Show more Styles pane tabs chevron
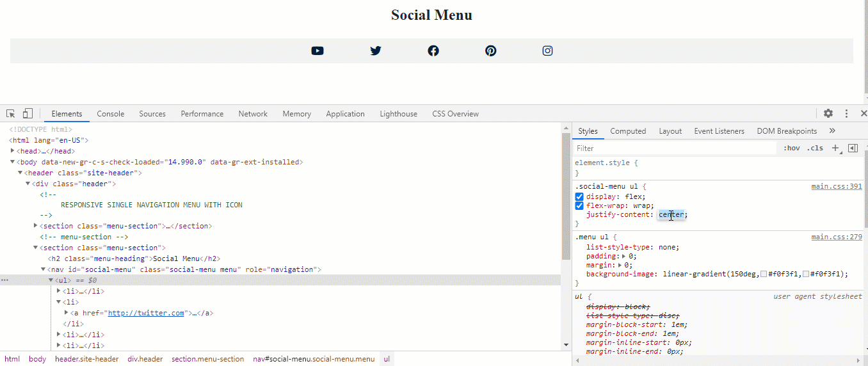The width and height of the screenshot is (868, 366). (x=832, y=131)
